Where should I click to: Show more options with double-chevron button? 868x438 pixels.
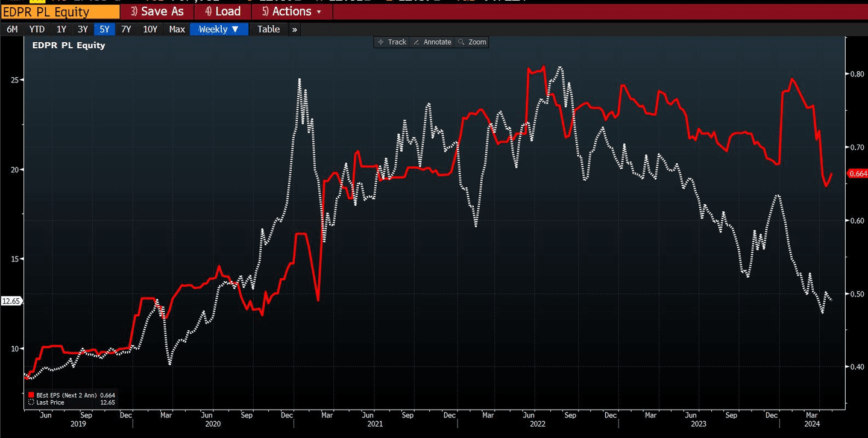click(294, 29)
